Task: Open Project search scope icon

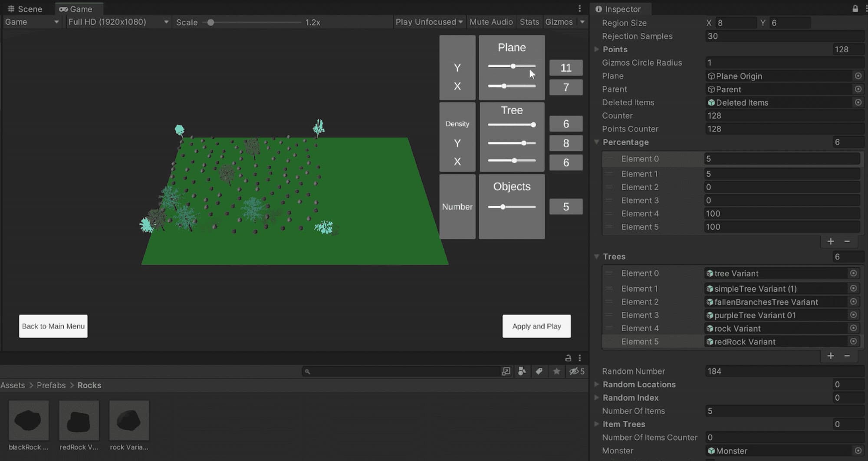Action: click(506, 371)
